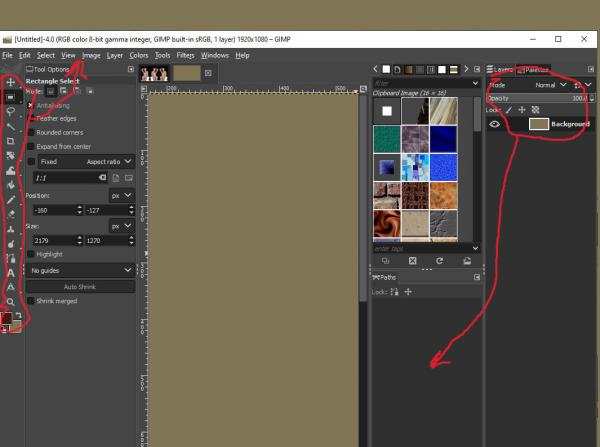
Task: Select the Bucket Fill tool
Action: 11,185
